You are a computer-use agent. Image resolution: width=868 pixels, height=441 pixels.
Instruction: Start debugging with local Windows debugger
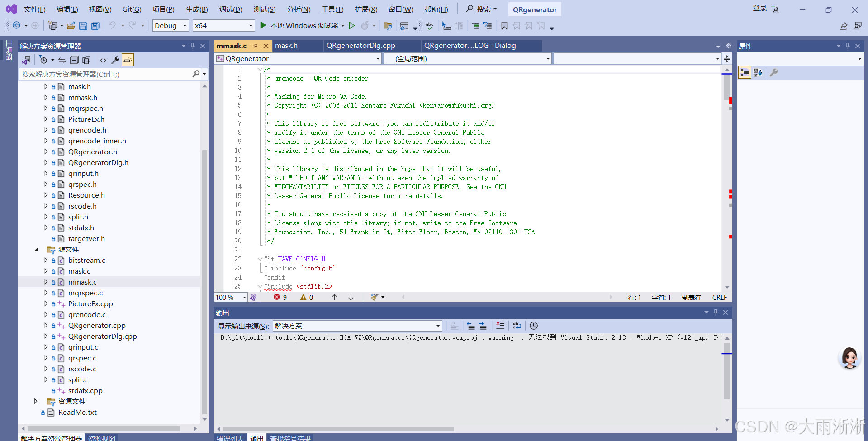[301, 26]
